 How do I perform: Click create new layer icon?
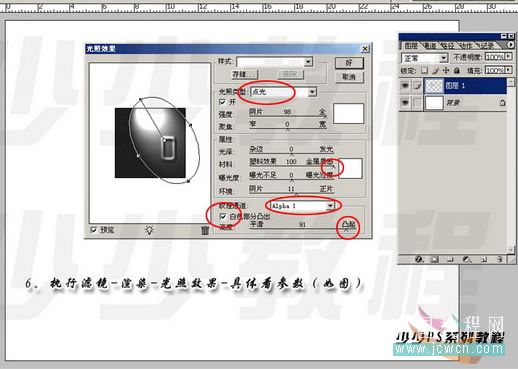tap(484, 259)
